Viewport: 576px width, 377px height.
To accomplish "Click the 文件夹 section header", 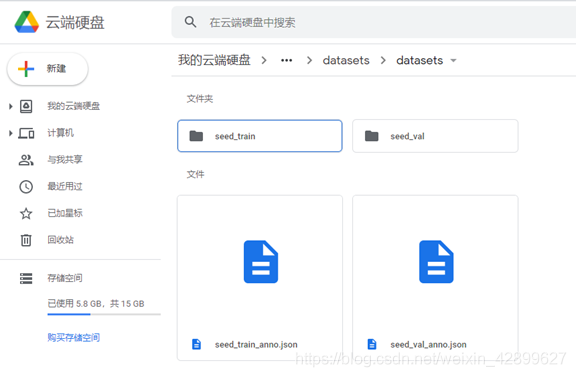I will [200, 99].
